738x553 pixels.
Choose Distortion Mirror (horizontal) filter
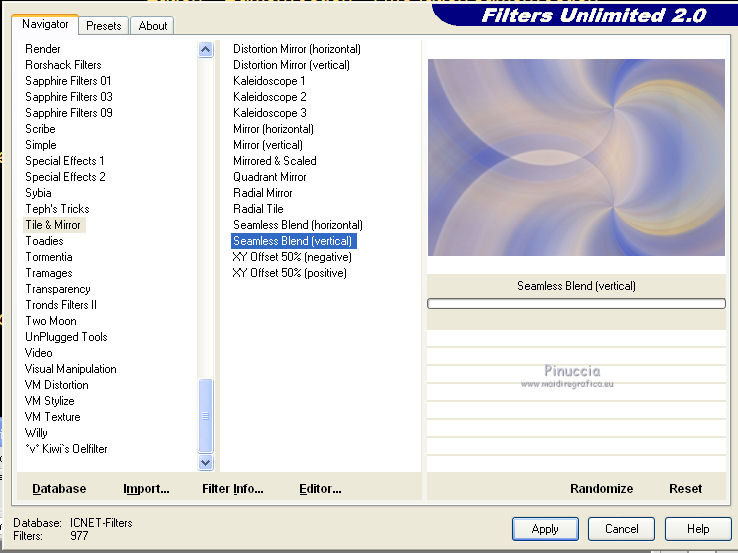[x=297, y=49]
